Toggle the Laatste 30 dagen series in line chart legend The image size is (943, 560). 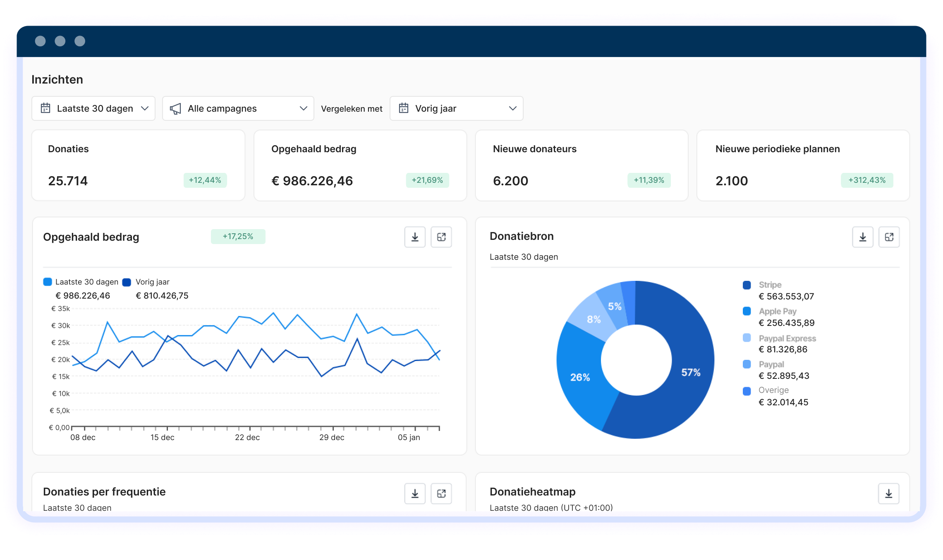(48, 282)
